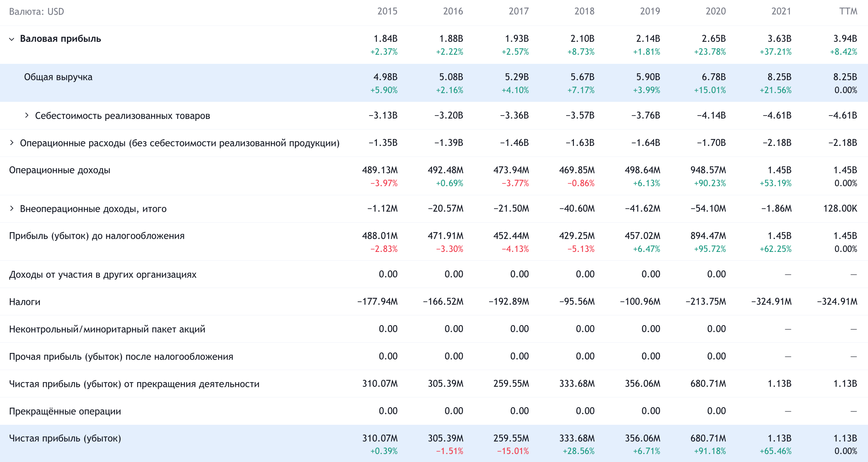This screenshot has width=868, height=462.
Task: Select net income change +91.18%
Action: (x=710, y=451)
